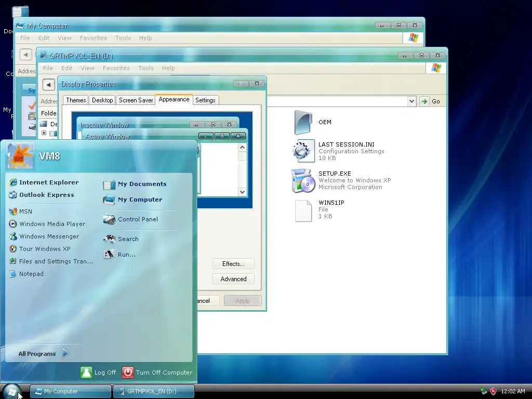The image size is (532, 399).
Task: Switch to the Screen Saver tab
Action: 136,100
